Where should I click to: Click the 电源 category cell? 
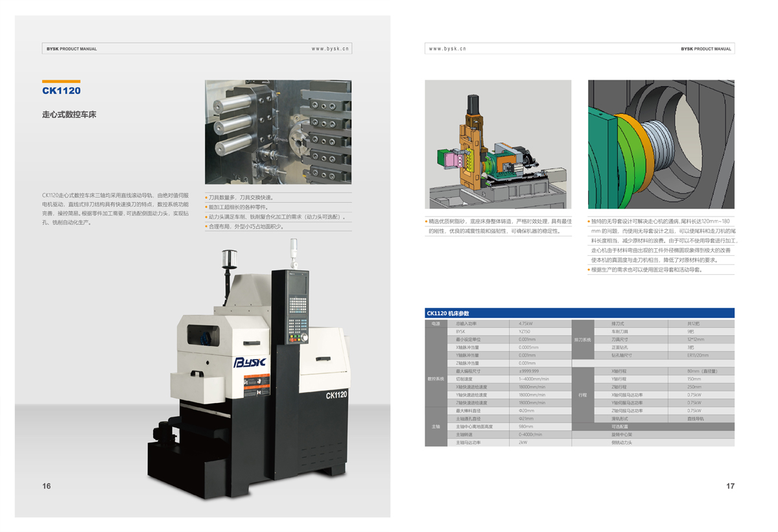pos(434,323)
